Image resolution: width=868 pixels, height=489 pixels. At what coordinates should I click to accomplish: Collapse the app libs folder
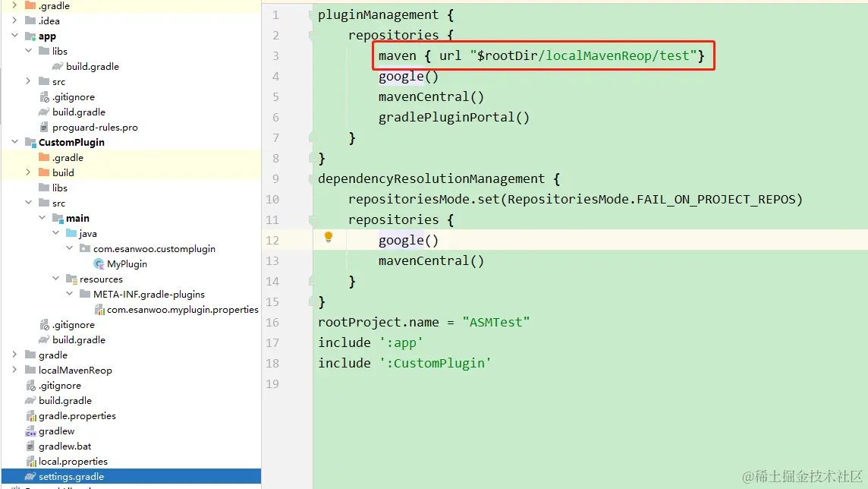28,50
